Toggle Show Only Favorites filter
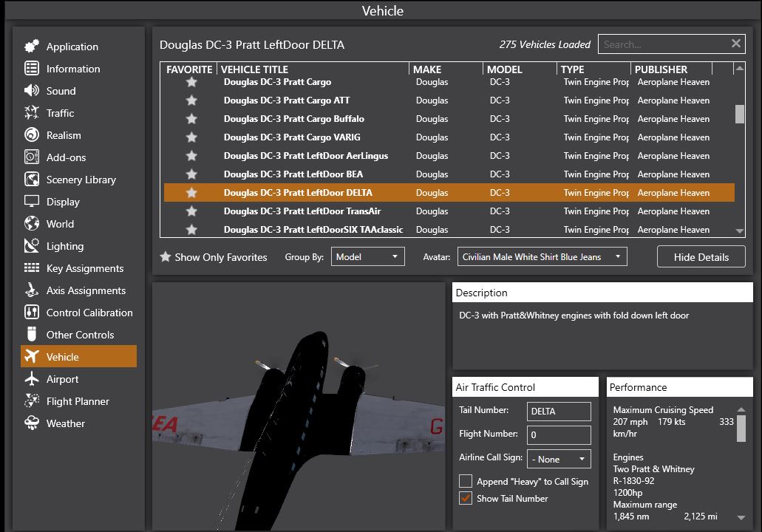This screenshot has width=762, height=532. tap(214, 257)
